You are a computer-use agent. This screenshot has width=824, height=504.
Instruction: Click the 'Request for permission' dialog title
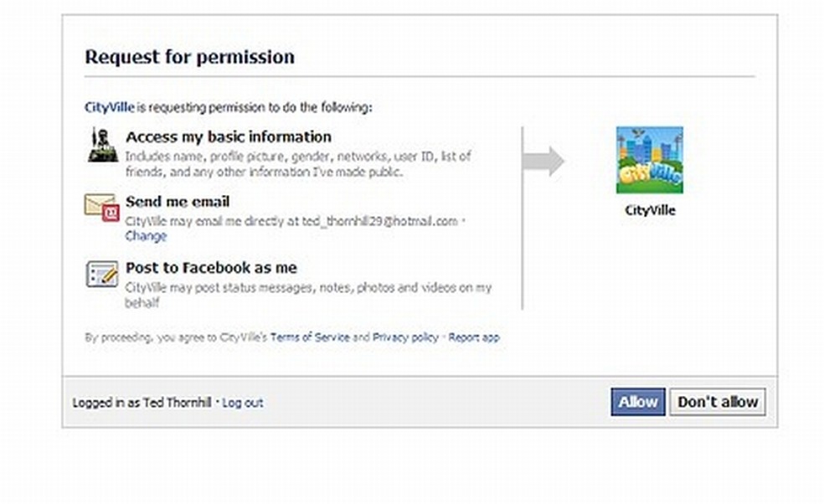(189, 58)
